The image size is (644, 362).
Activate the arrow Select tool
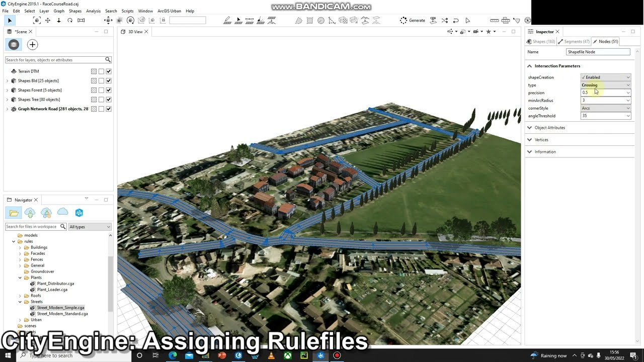coord(10,21)
